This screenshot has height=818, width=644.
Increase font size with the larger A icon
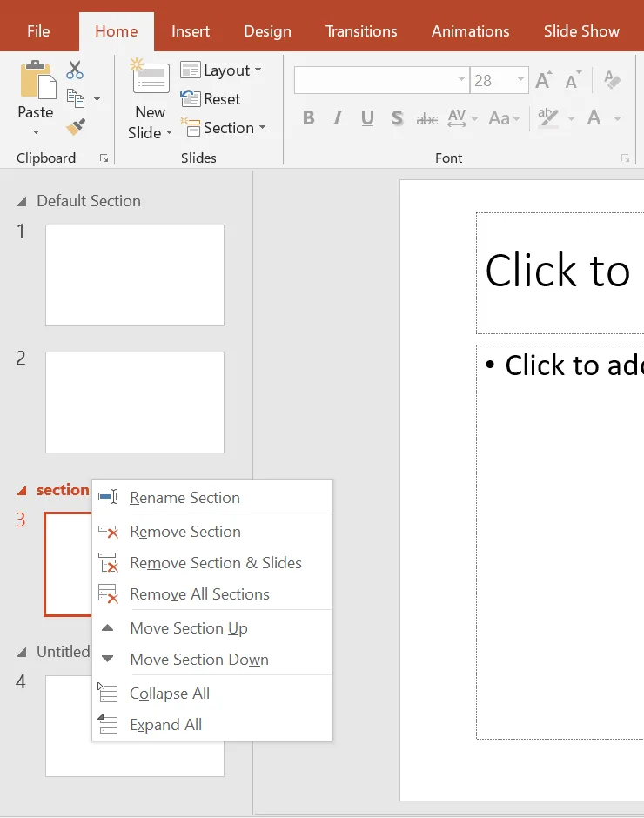click(543, 80)
